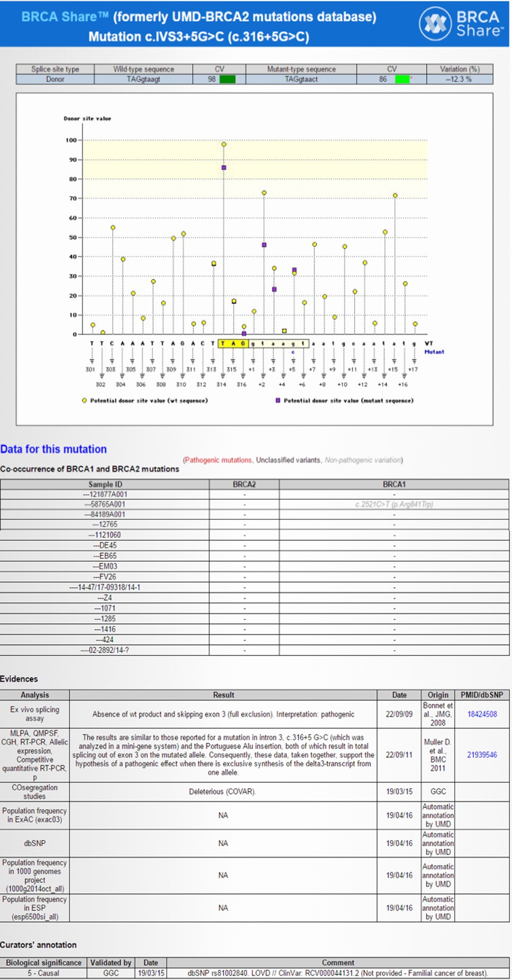Click the Deleterious (COVAR) result
The height and width of the screenshot is (980, 512).
pos(223,792)
